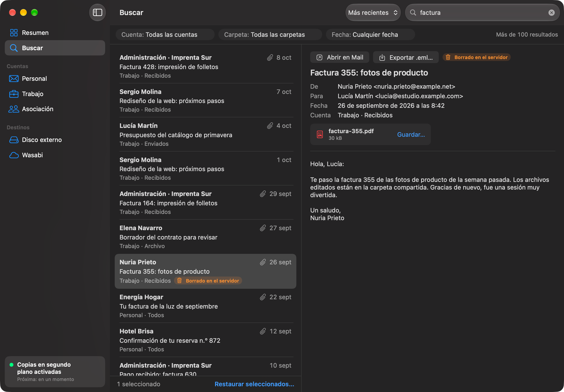Click into the search field containing factura
The width and height of the screenshot is (564, 392).
point(482,12)
